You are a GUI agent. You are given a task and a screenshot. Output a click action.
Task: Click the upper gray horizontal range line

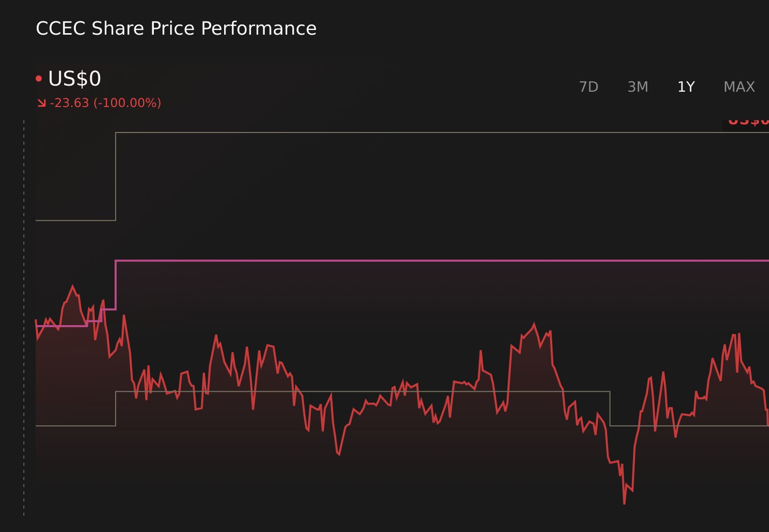[442, 132]
